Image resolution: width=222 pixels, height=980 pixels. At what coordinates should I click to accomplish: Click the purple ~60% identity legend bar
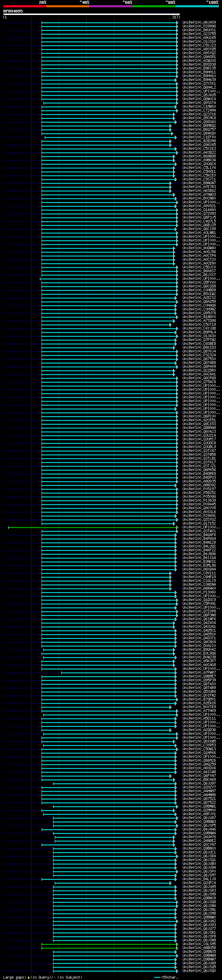(111, 6)
